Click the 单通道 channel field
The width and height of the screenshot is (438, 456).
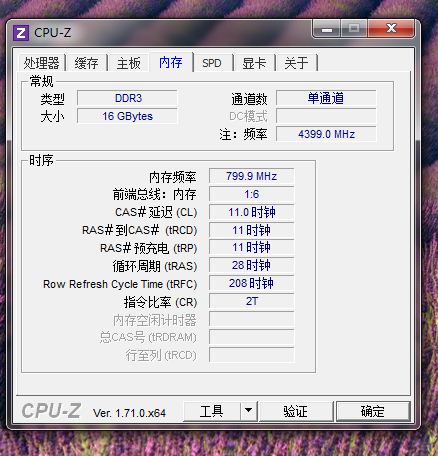point(326,98)
